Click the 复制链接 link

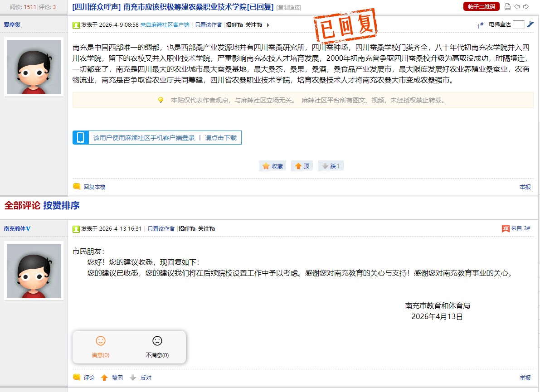click(289, 7)
